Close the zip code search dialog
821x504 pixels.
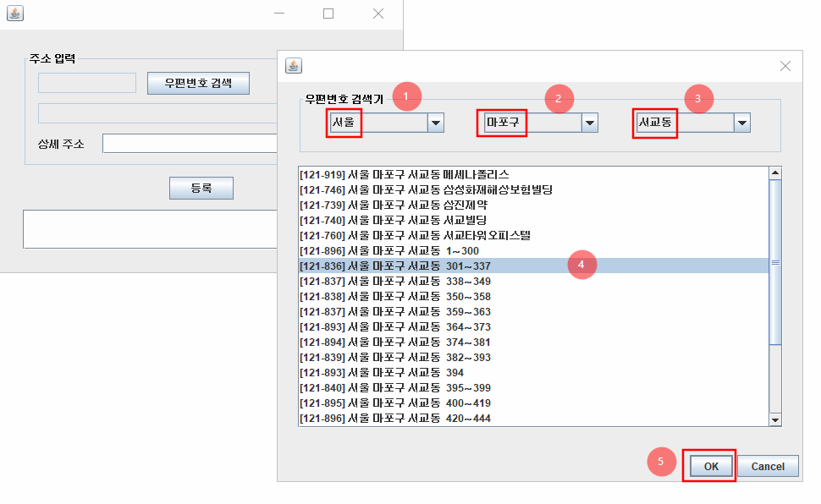(x=785, y=66)
